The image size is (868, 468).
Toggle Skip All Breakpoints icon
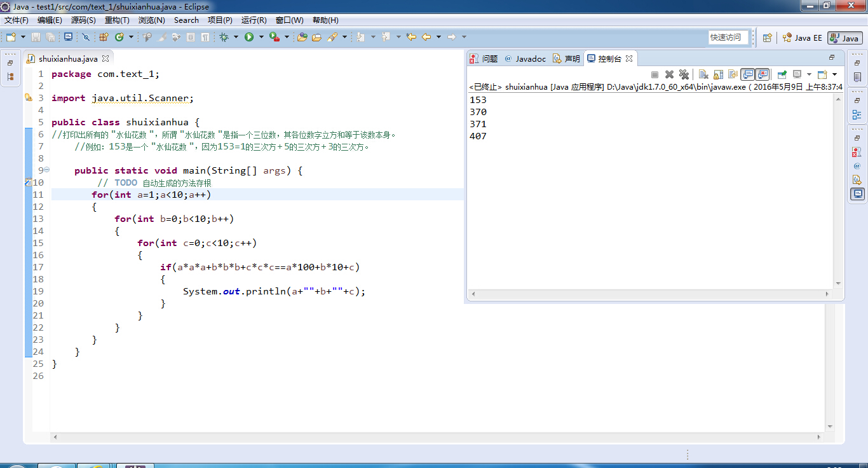pos(86,37)
